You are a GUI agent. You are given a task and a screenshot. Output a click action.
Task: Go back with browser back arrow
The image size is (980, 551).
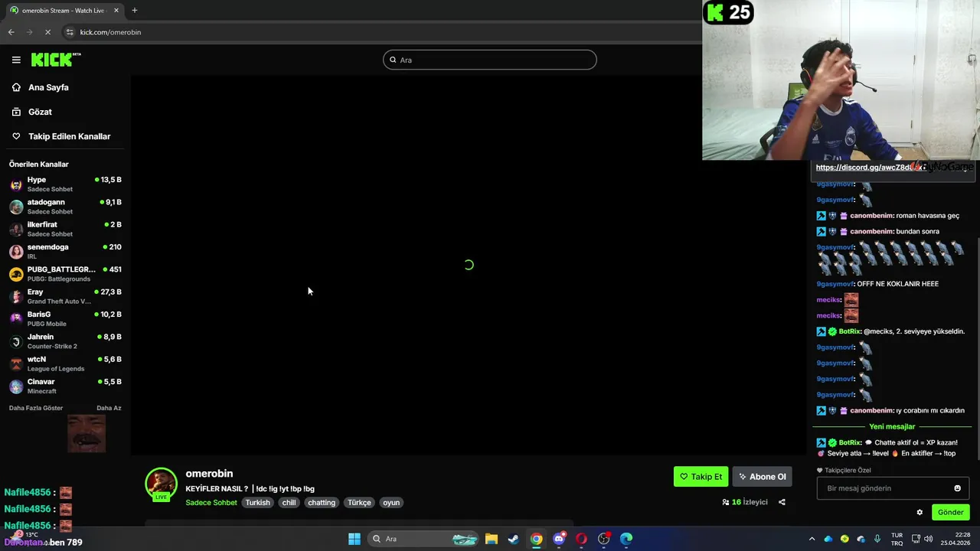pos(11,32)
